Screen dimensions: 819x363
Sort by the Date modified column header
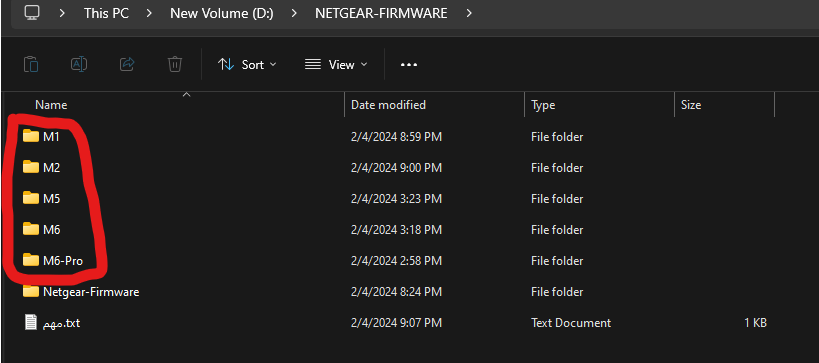coord(388,105)
